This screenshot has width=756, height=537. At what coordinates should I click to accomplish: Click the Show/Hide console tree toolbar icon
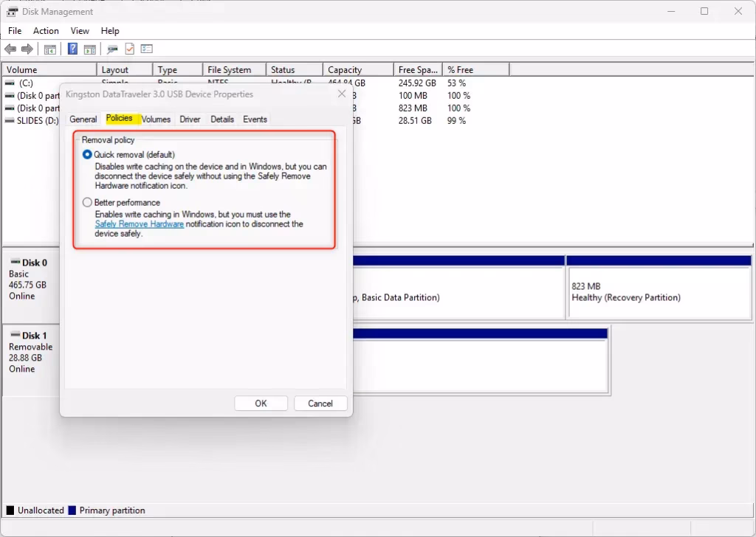click(49, 49)
